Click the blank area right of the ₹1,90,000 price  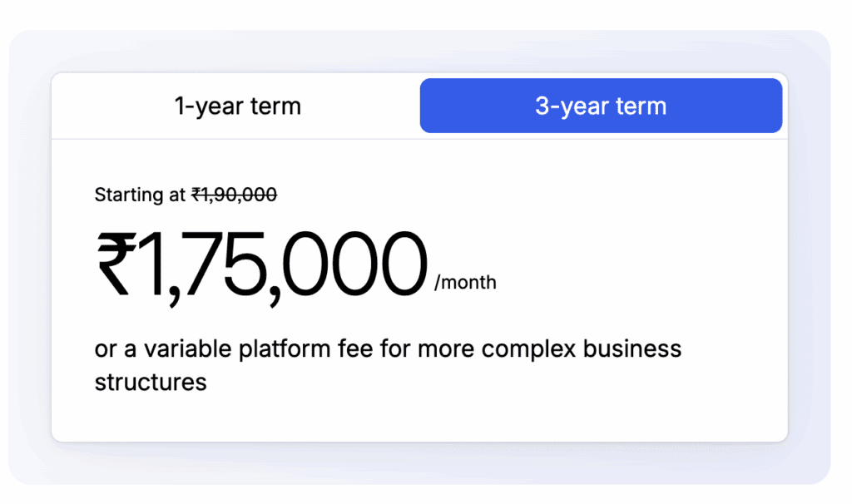pos(499,195)
